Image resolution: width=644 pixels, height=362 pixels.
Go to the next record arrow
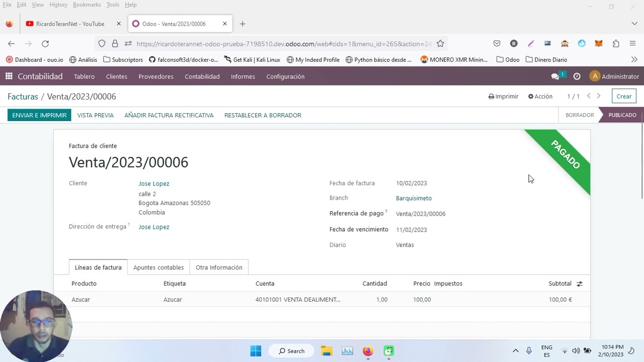599,96
